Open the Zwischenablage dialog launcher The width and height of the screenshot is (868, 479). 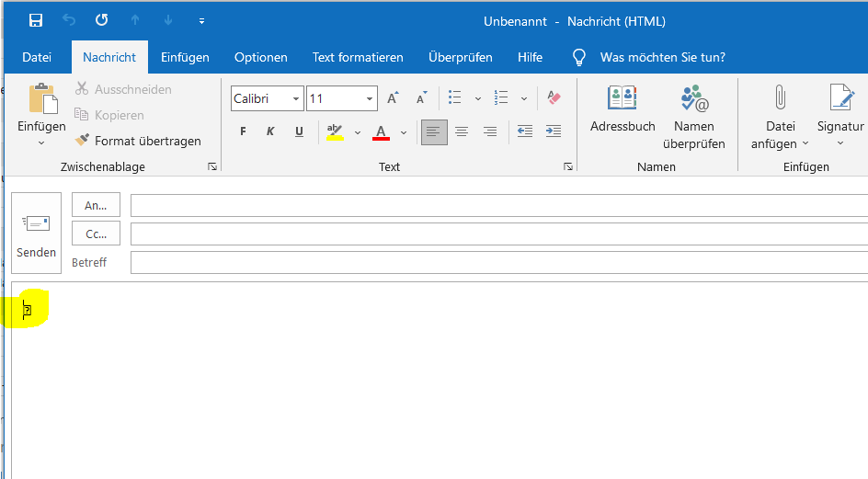212,166
